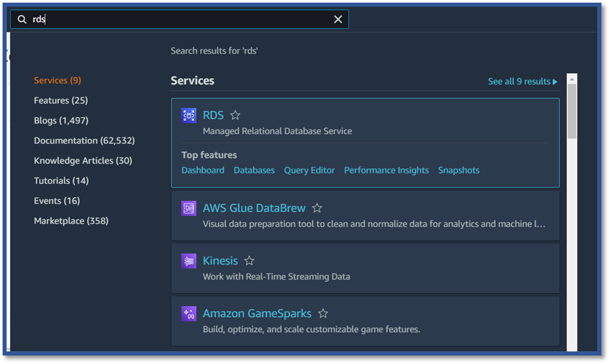Image resolution: width=610 pixels, height=364 pixels.
Task: Star the Kinesis service
Action: tap(249, 260)
